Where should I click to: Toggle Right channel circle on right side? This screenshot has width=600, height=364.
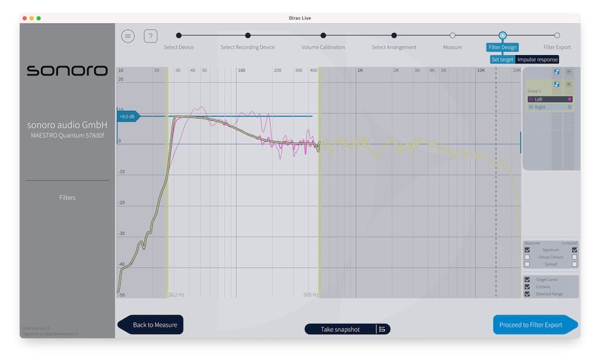click(x=570, y=107)
